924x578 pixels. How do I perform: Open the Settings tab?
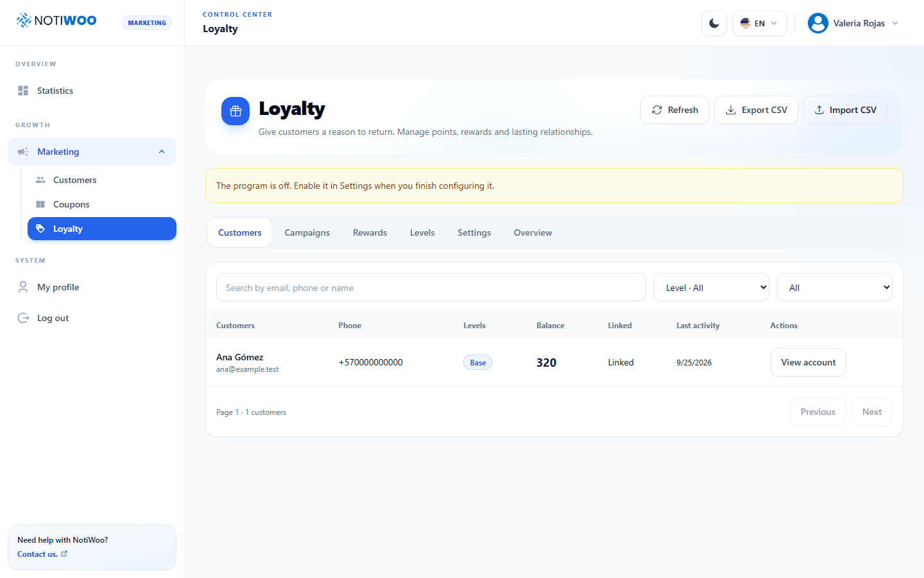474,232
